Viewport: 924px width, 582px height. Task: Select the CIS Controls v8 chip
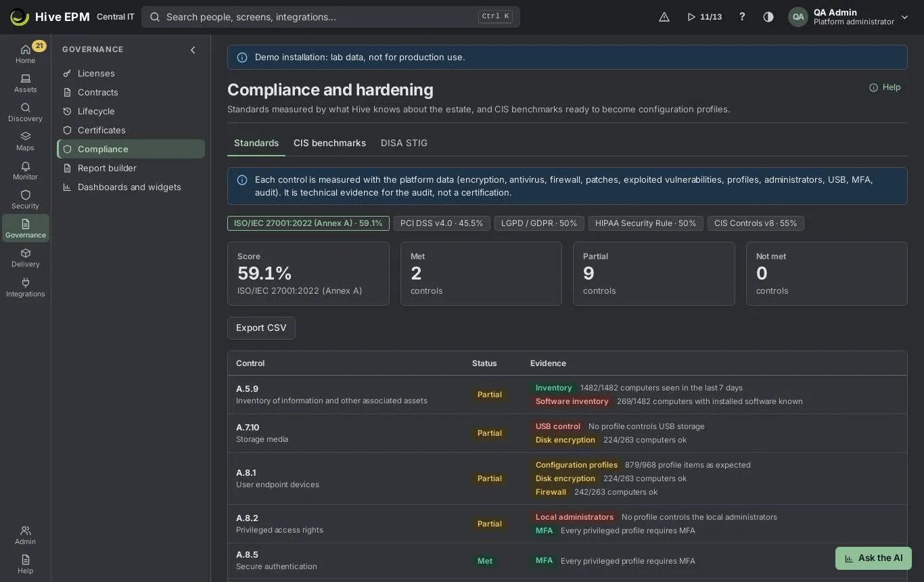pyautogui.click(x=756, y=223)
